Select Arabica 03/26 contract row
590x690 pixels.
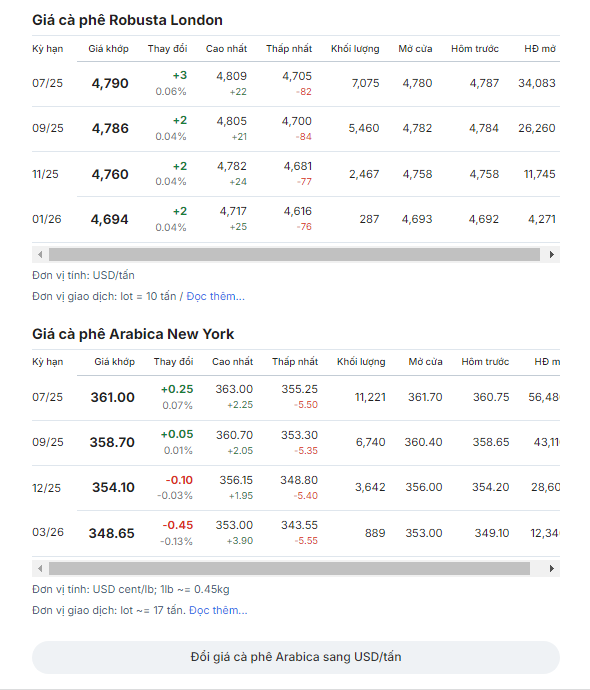(296, 533)
